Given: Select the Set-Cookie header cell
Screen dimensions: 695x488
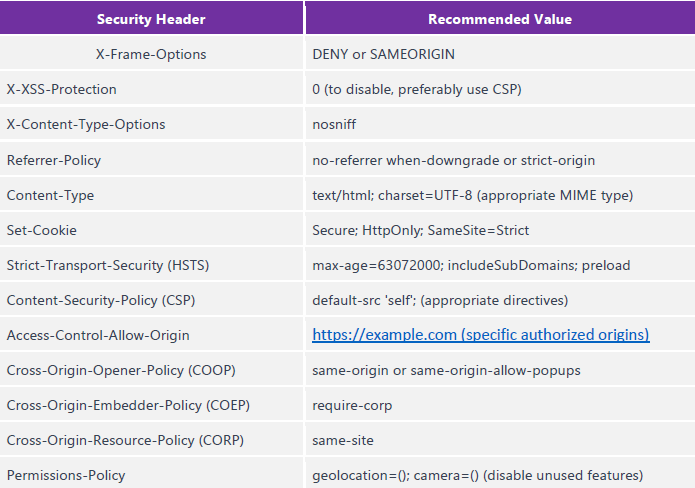Looking at the screenshot, I should pyautogui.click(x=42, y=230).
